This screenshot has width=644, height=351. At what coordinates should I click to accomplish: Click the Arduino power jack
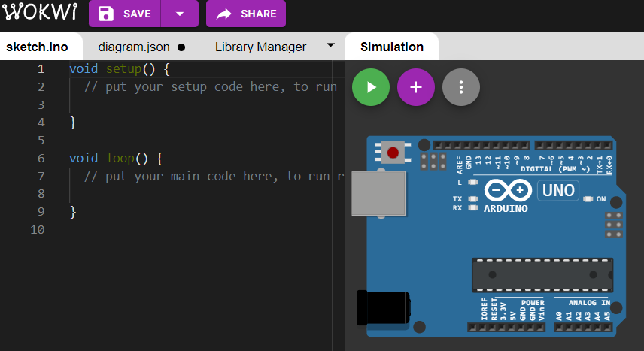[384, 308]
